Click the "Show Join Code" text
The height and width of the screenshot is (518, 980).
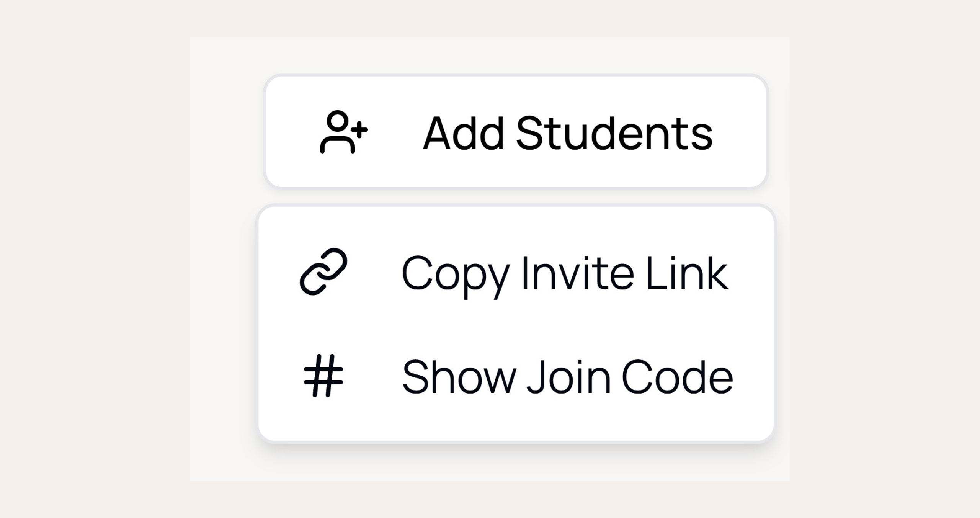click(x=567, y=376)
